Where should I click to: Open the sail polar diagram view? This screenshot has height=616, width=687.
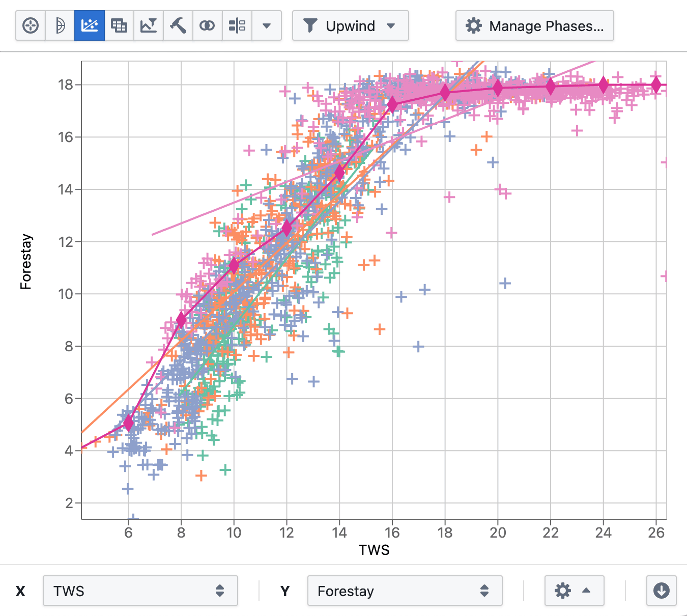pos(60,25)
